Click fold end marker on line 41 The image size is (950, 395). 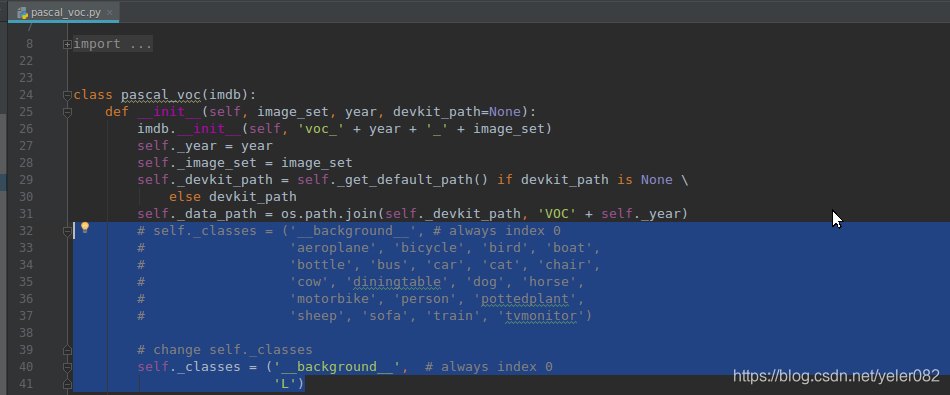[x=67, y=383]
